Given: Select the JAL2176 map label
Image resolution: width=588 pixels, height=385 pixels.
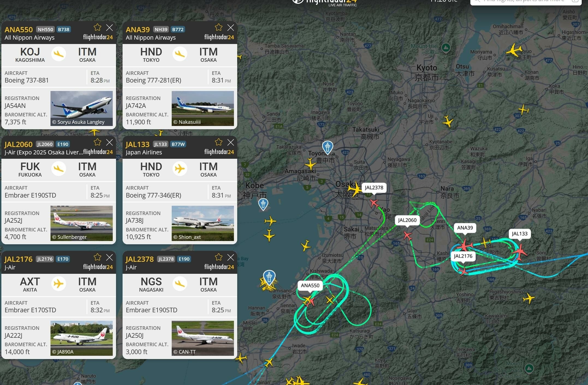Looking at the screenshot, I should pyautogui.click(x=463, y=256).
